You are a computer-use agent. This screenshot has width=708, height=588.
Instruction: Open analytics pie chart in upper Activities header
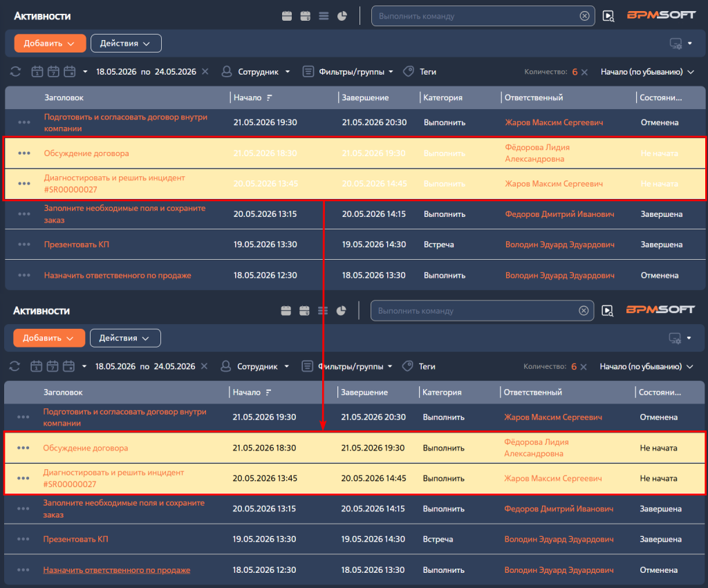click(342, 17)
